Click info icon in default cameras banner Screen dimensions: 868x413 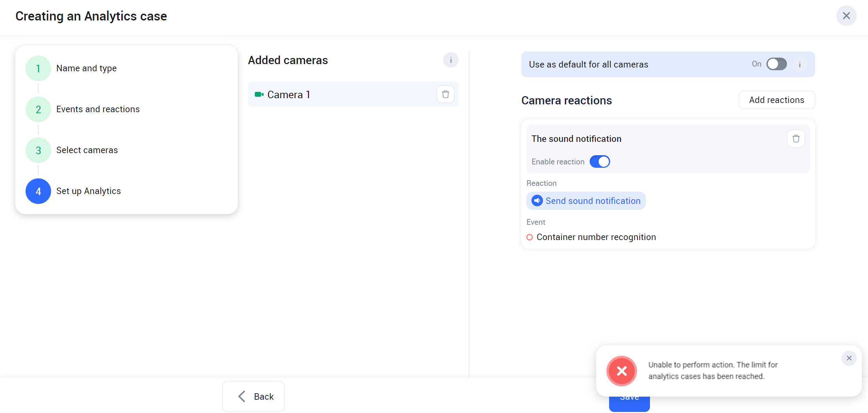pos(800,64)
